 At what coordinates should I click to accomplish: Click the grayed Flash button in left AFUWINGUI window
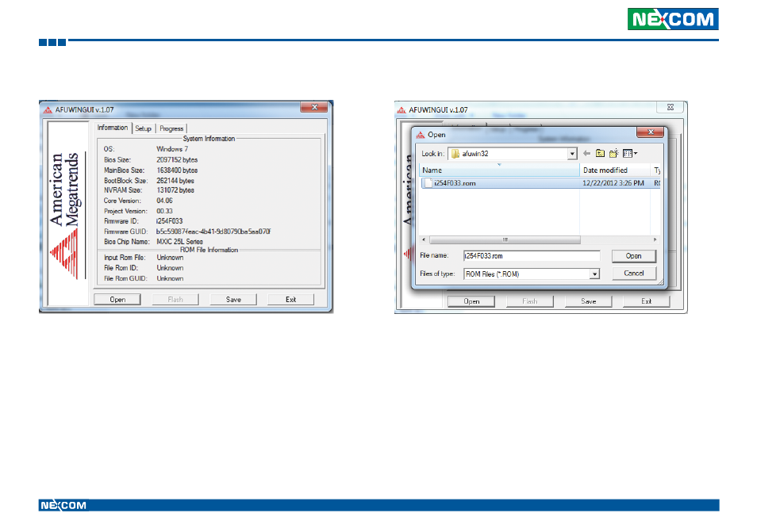175,300
